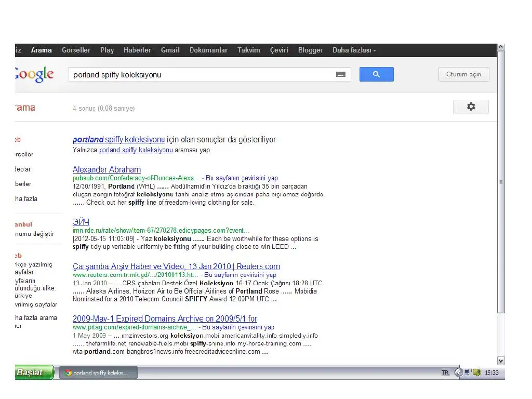Search only for porland spiffy koleksiyonu link
The image size is (532, 399).
click(136, 150)
